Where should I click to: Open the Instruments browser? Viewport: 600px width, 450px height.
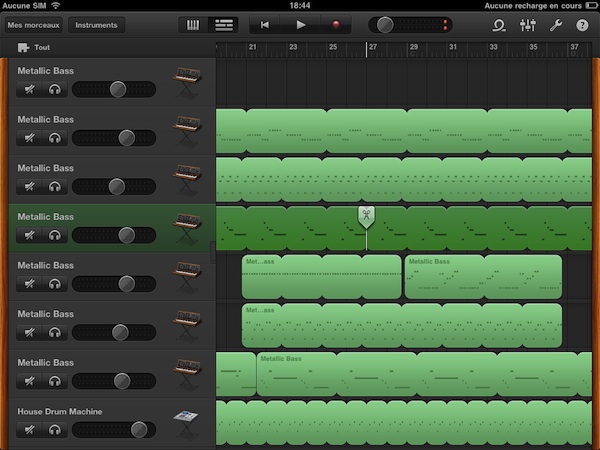[96, 25]
